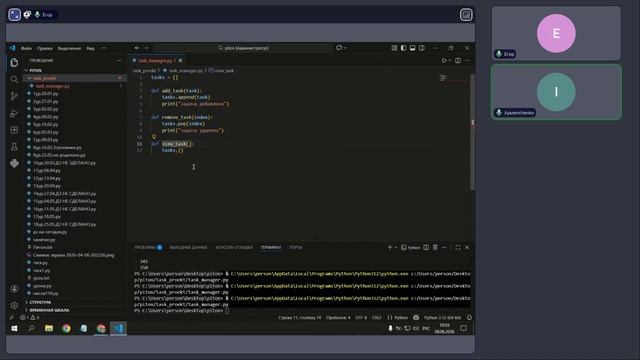Open the Выделение menu
Image resolution: width=640 pixels, height=360 pixels.
click(x=69, y=48)
